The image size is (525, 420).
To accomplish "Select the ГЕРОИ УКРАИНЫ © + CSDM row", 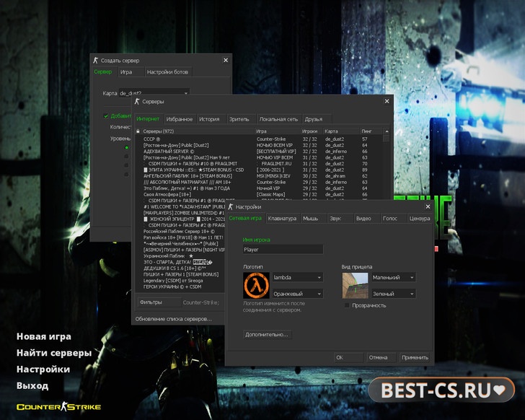I will [180, 286].
